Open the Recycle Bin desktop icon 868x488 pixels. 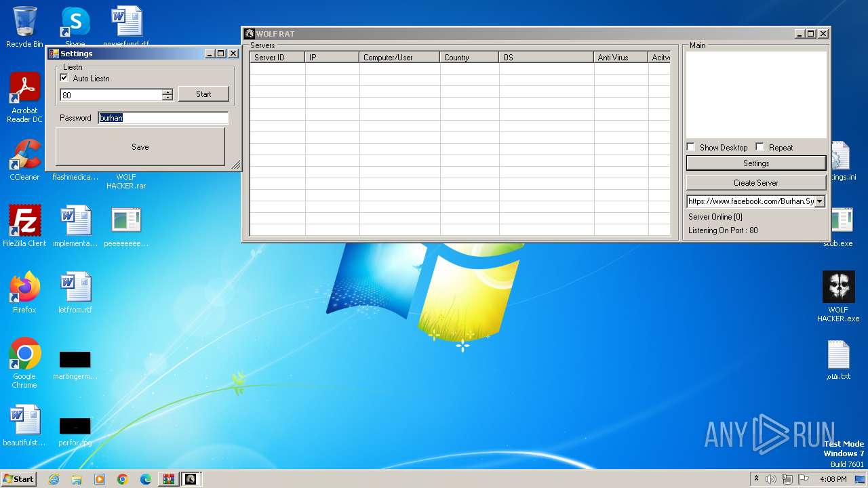(24, 27)
